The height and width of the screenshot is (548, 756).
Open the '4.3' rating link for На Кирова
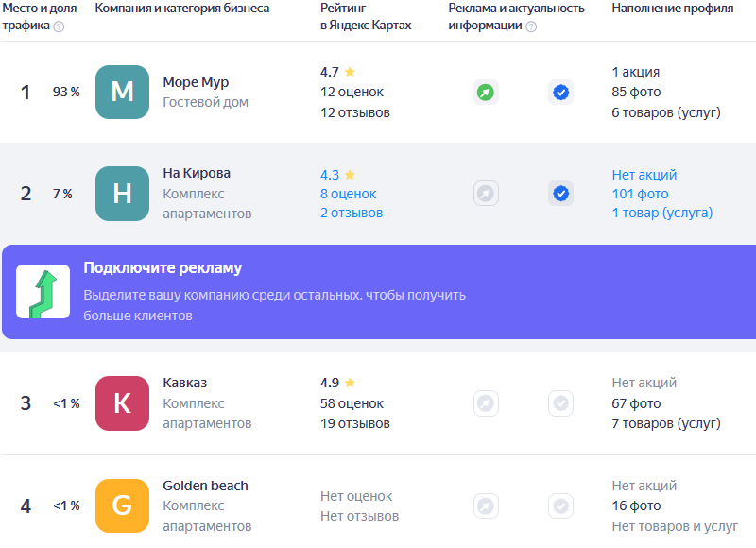(x=330, y=175)
